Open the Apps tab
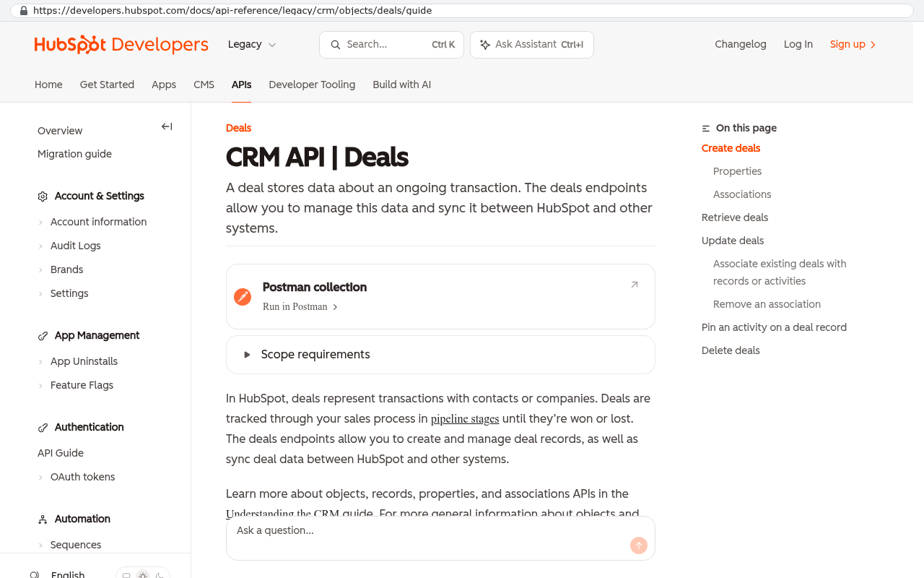 [164, 85]
